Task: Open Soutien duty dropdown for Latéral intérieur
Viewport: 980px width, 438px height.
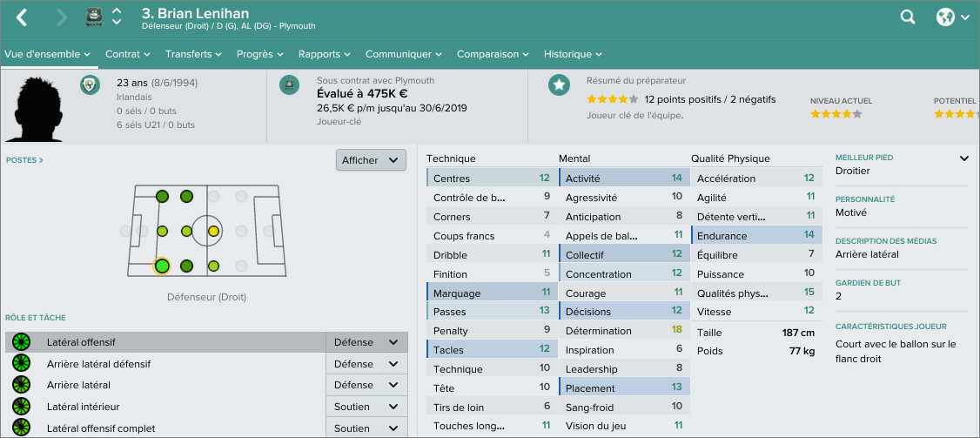Action: click(x=366, y=407)
